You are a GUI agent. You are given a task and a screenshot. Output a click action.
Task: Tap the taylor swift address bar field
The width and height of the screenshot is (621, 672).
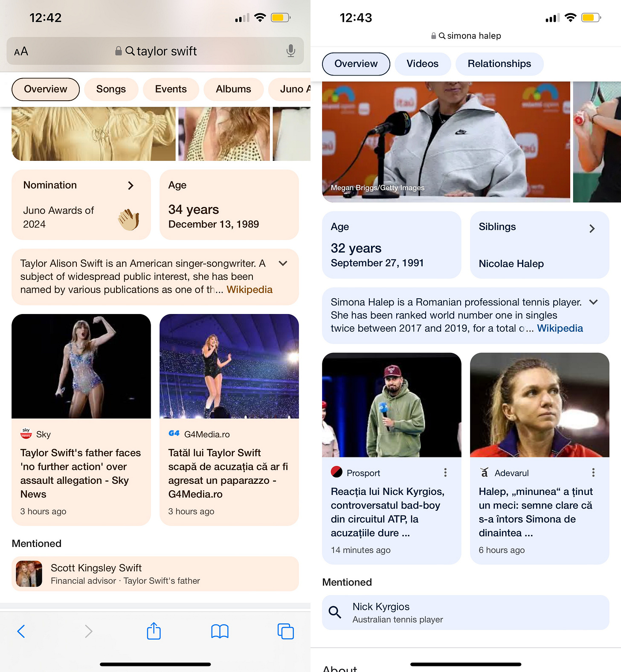point(155,51)
